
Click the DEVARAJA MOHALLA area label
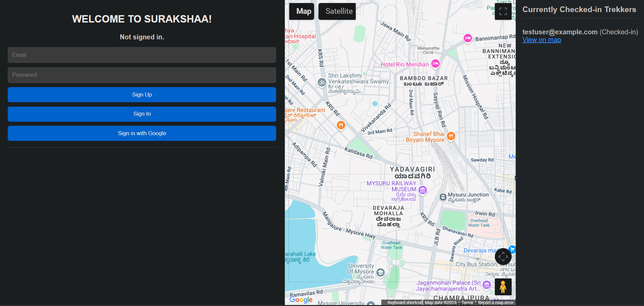[389, 217]
